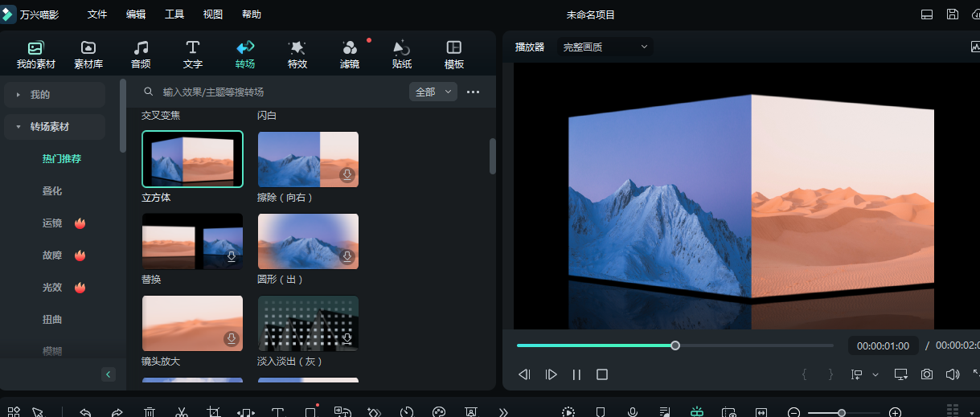Expand the 我的 section in sidebar
Screen dimensions: 980x417
(x=55, y=95)
